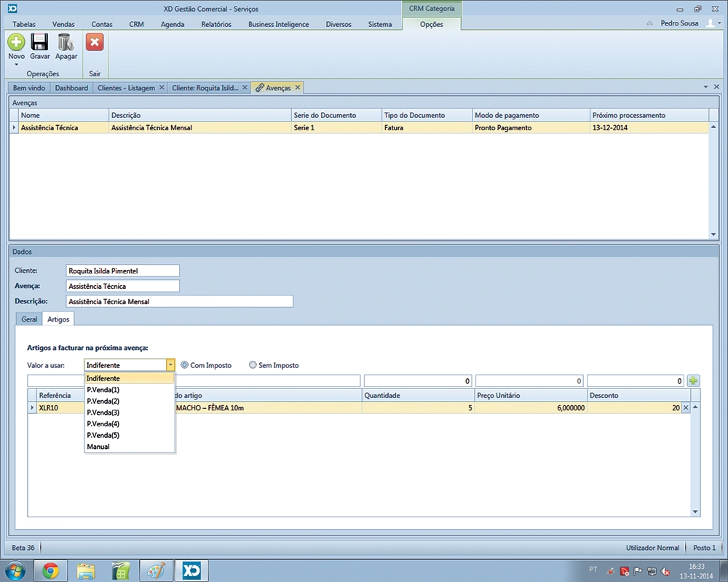728x582 pixels.
Task: Click the red Sair exit icon
Action: (95, 41)
